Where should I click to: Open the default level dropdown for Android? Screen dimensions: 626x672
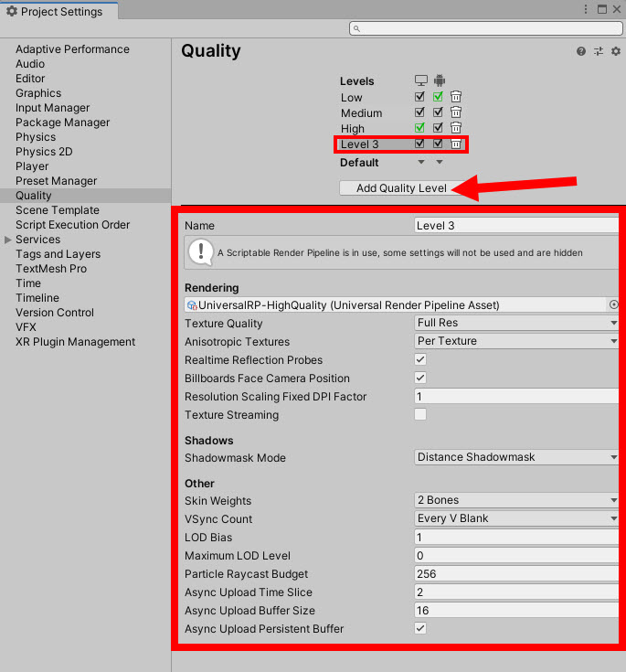[440, 162]
